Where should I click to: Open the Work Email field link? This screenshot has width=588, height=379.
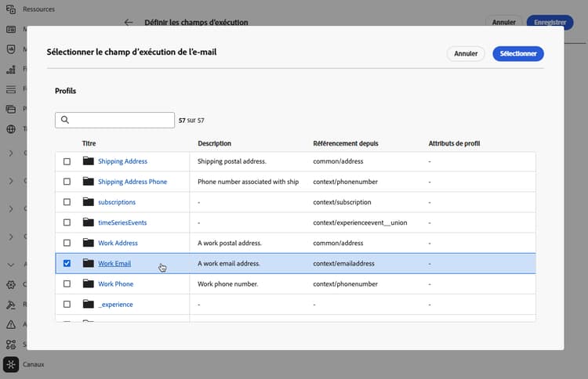click(x=114, y=263)
